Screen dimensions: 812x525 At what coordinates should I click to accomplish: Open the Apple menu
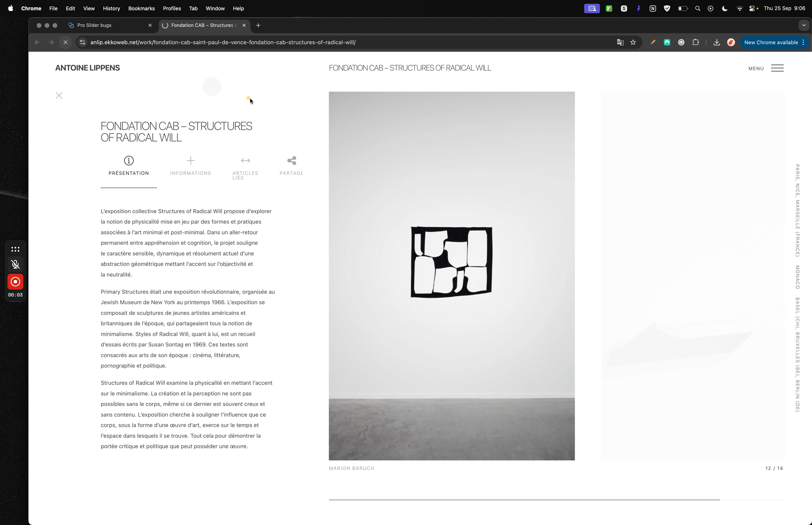(x=10, y=8)
